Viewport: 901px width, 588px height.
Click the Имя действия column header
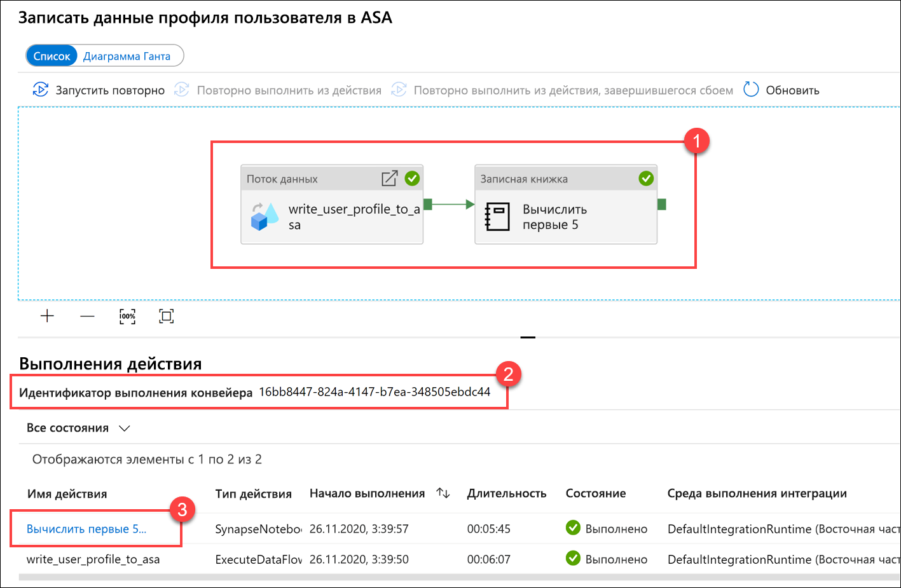click(67, 494)
